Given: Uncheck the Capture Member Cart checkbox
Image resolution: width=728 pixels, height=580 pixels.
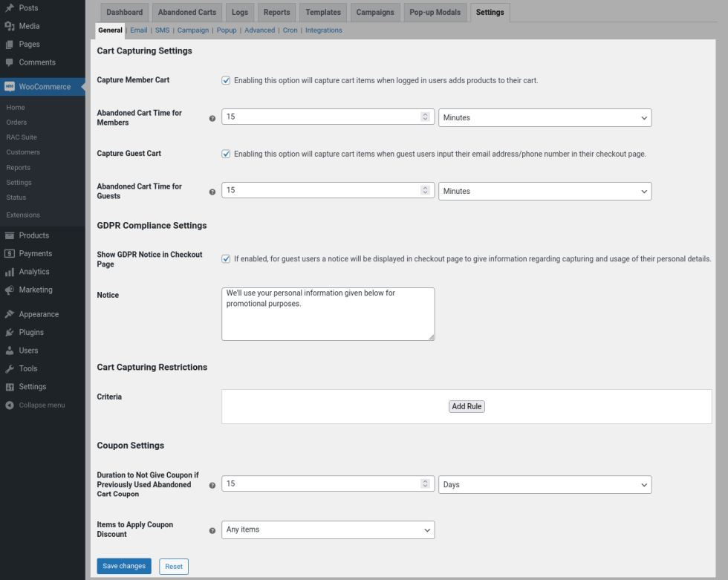Looking at the screenshot, I should coord(226,80).
